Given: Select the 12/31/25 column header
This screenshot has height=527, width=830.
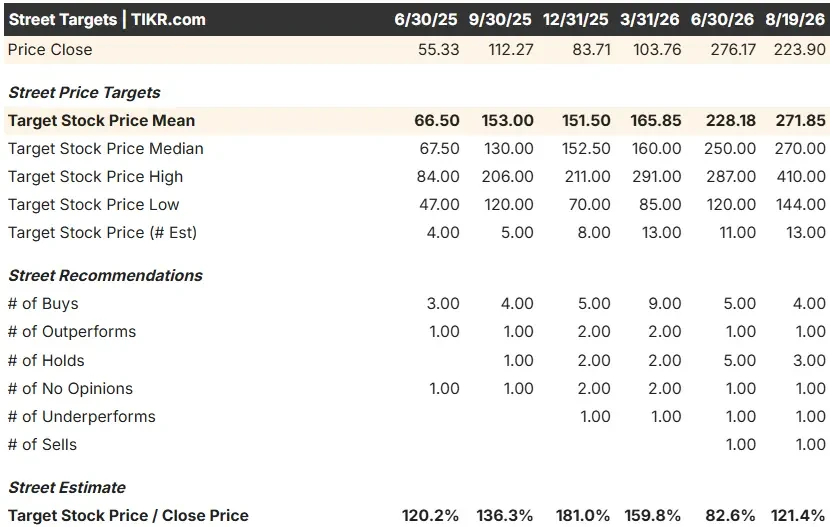Looking at the screenshot, I should [x=575, y=20].
